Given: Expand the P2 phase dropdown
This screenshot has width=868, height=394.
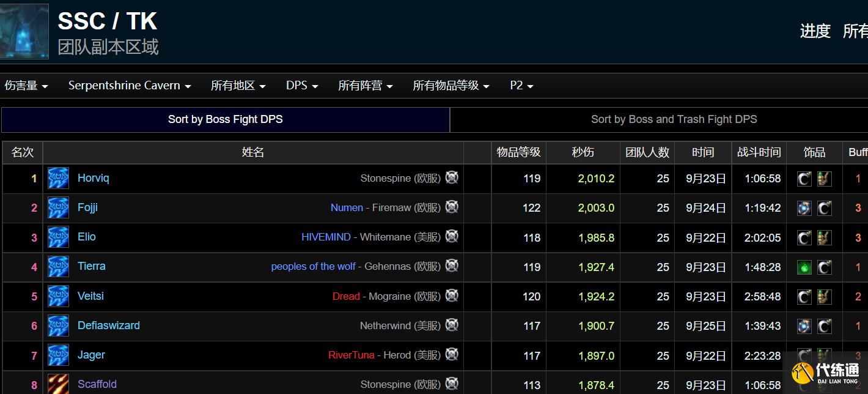Looking at the screenshot, I should click(x=521, y=86).
